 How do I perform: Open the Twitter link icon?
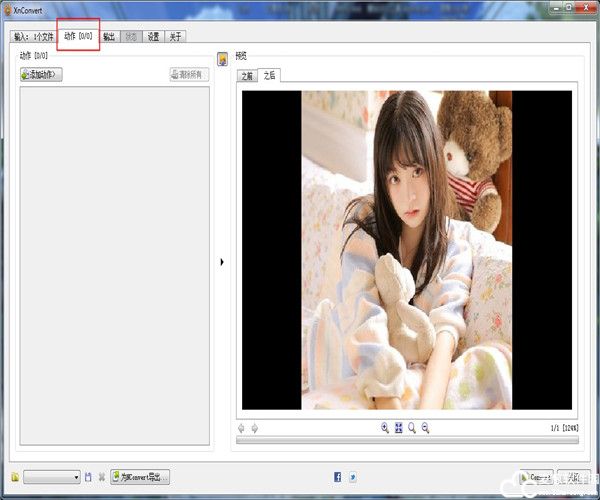pyautogui.click(x=353, y=477)
